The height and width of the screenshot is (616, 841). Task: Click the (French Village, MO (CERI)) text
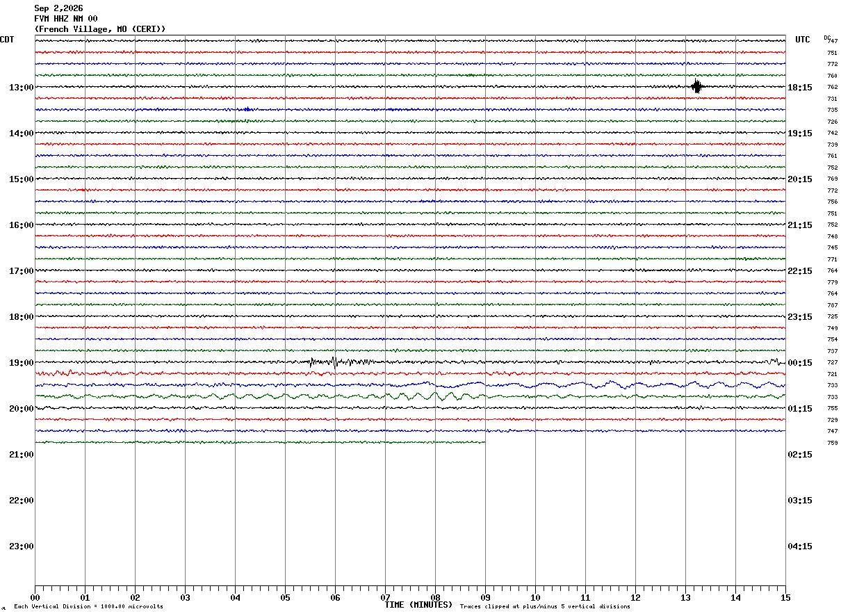coord(100,29)
